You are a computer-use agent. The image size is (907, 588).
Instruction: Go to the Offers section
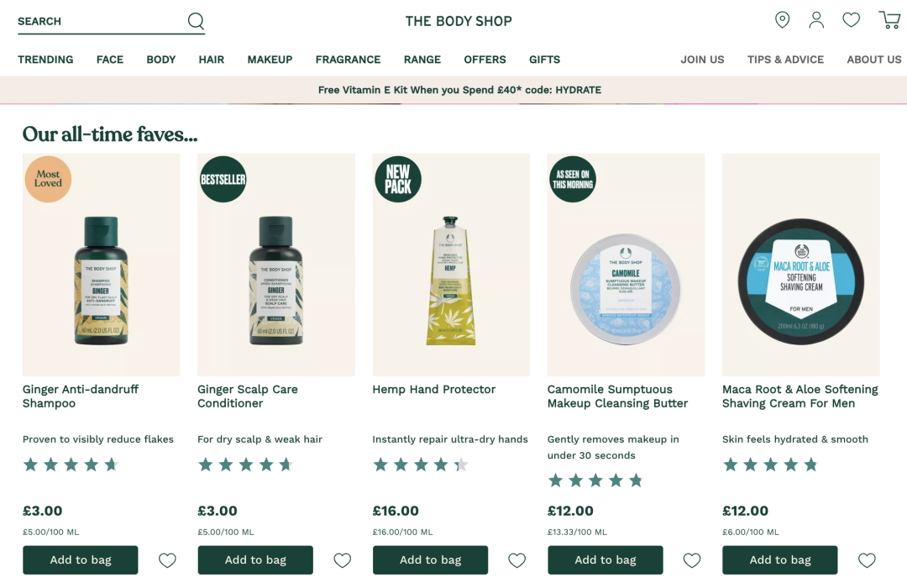(485, 60)
